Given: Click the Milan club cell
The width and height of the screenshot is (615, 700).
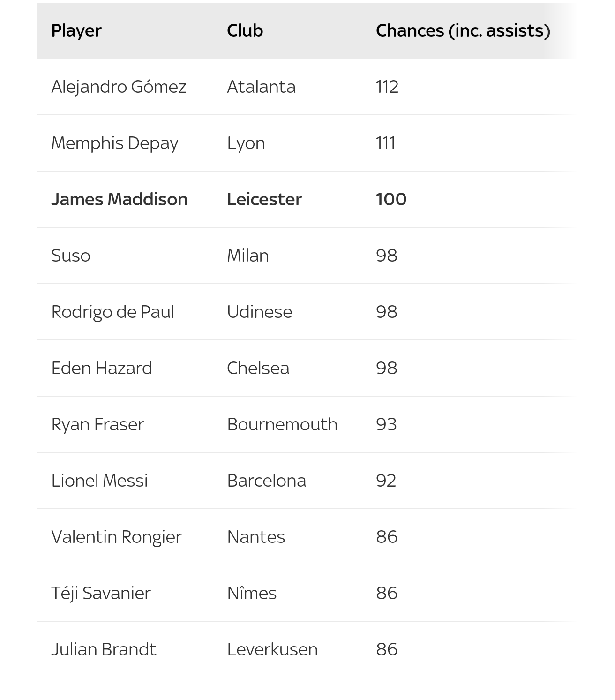Looking at the screenshot, I should pos(248,256).
